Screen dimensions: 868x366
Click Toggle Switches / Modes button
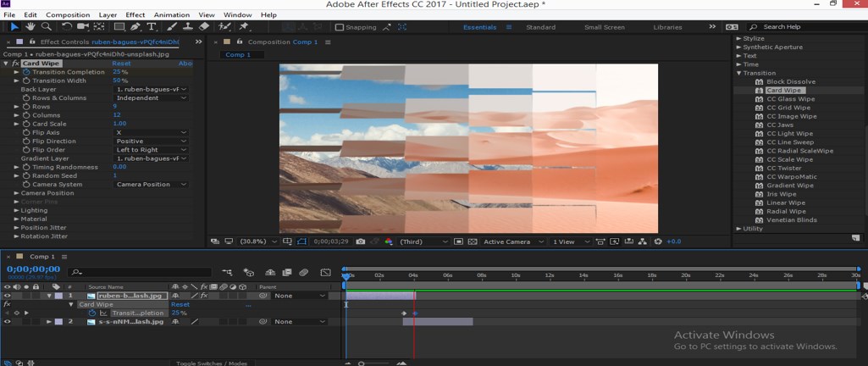(212, 363)
